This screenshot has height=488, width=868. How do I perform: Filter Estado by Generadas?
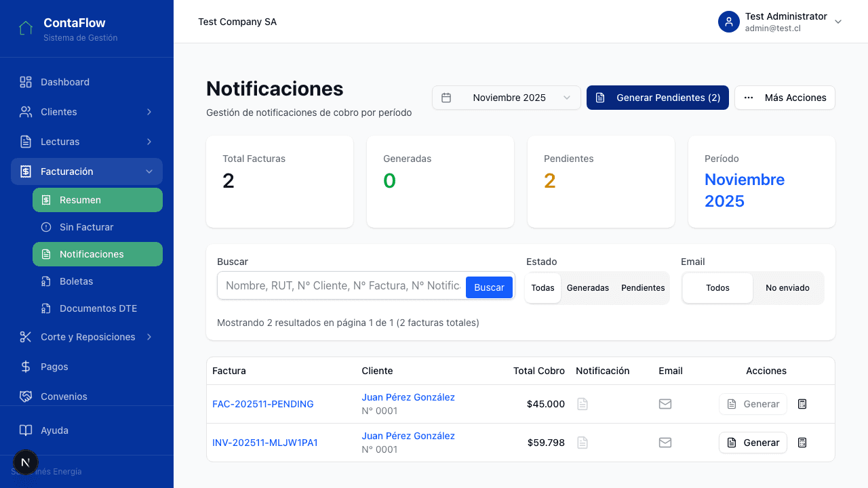588,288
